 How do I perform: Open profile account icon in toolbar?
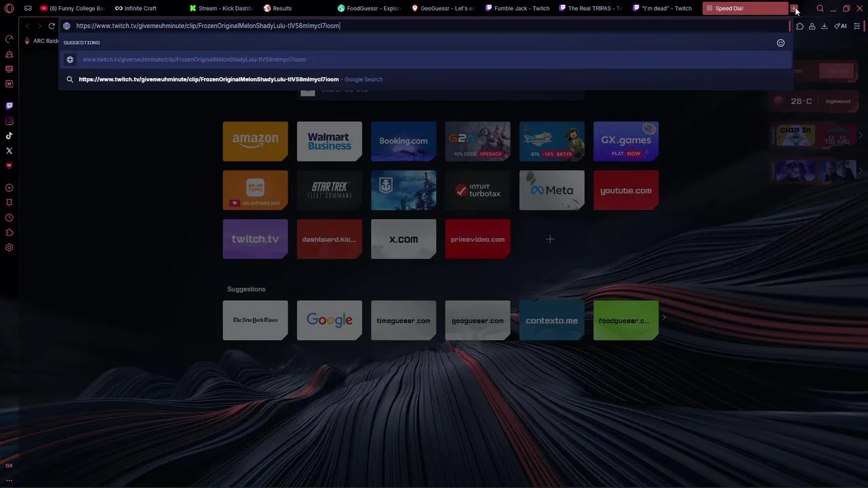click(812, 26)
